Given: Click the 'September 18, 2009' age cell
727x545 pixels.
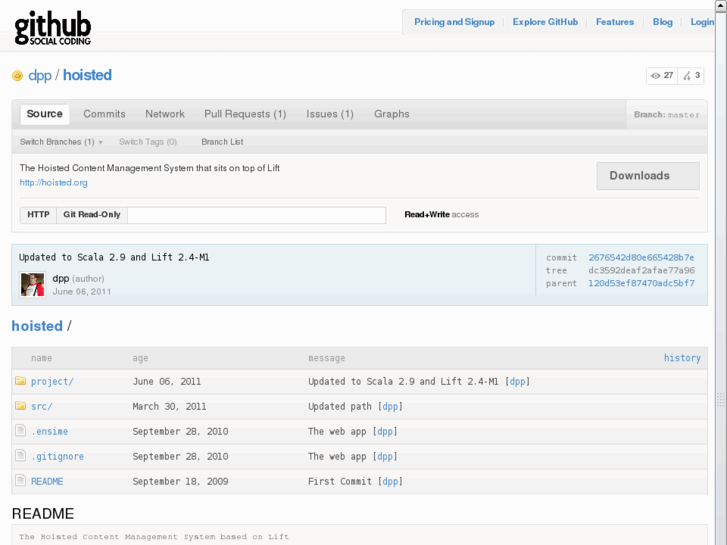Looking at the screenshot, I should (x=180, y=481).
